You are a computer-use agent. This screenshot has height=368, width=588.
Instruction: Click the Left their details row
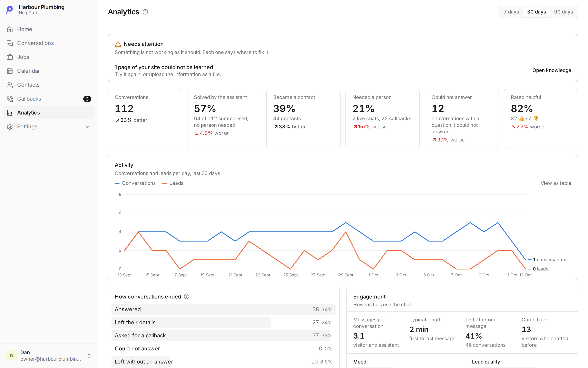pos(224,322)
